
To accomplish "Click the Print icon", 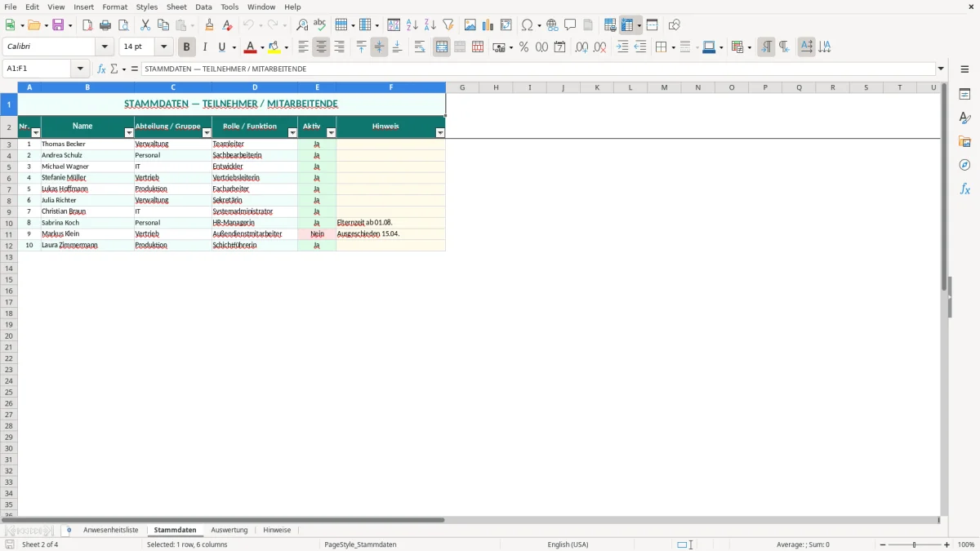I will point(105,25).
